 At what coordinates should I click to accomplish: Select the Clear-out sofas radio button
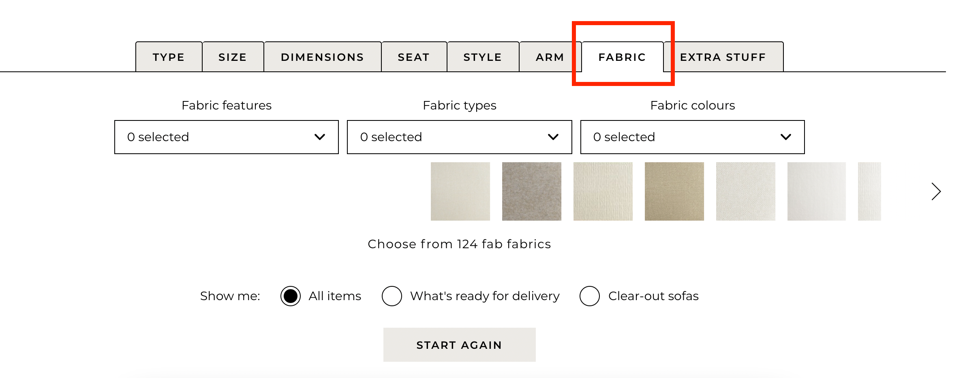tap(590, 296)
